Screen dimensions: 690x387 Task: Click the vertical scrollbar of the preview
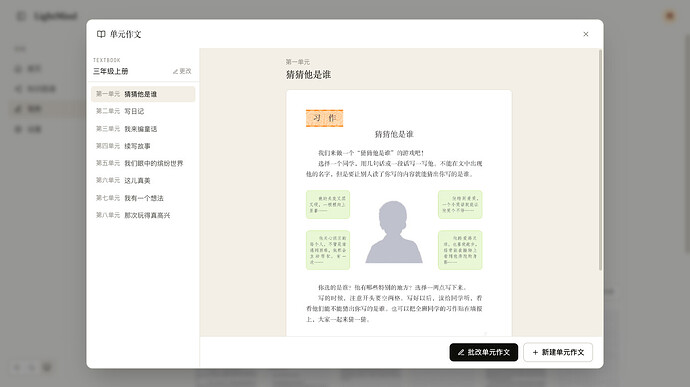(x=600, y=160)
